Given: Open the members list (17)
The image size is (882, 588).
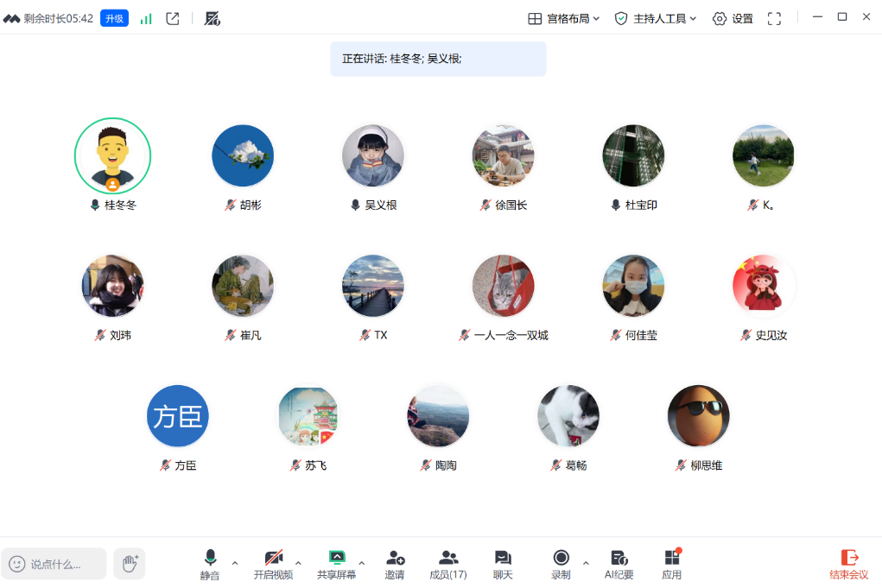Looking at the screenshot, I should [x=448, y=559].
